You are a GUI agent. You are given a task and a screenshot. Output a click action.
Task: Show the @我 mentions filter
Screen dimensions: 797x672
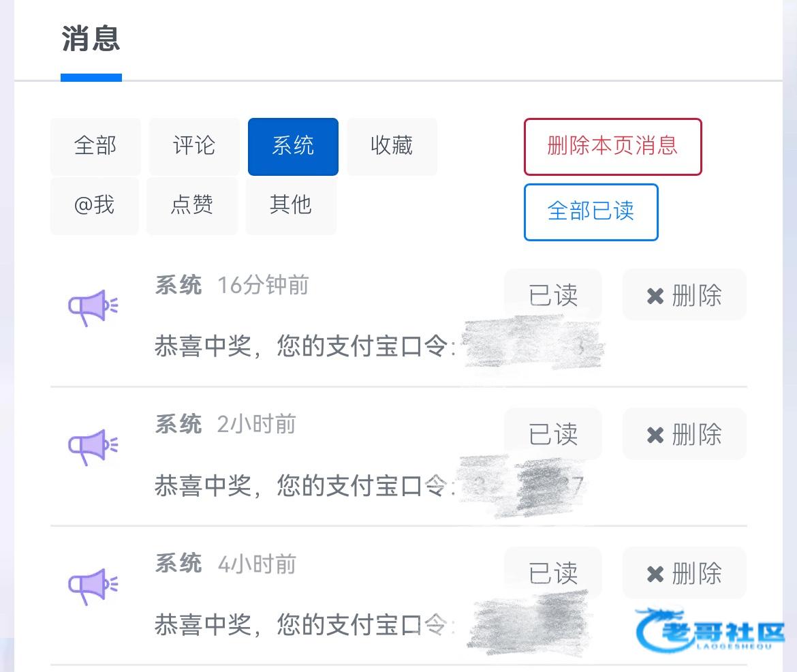point(94,205)
